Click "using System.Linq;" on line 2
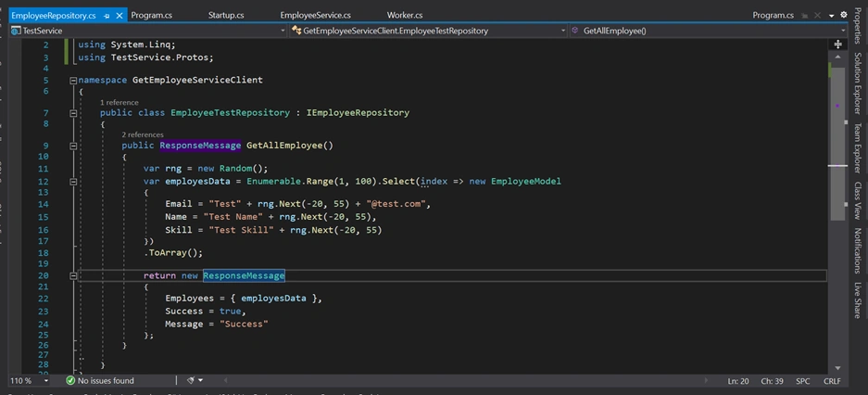The height and width of the screenshot is (395, 868). pyautogui.click(x=127, y=45)
